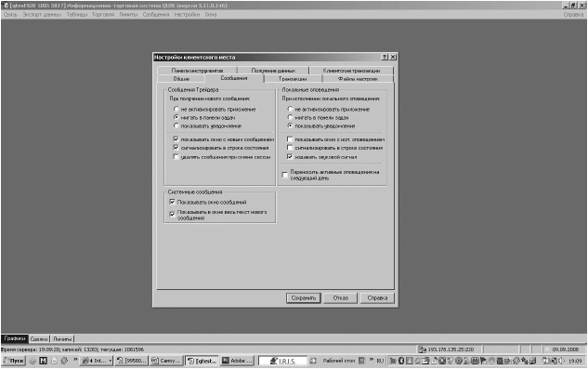Click the M icon in quick launch
Viewport: 588px width, 369px height.
43,361
